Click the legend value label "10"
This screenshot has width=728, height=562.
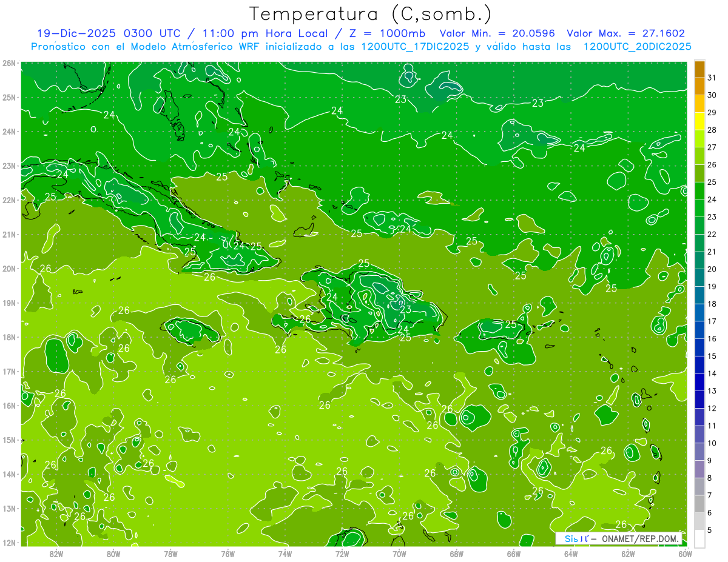(712, 443)
